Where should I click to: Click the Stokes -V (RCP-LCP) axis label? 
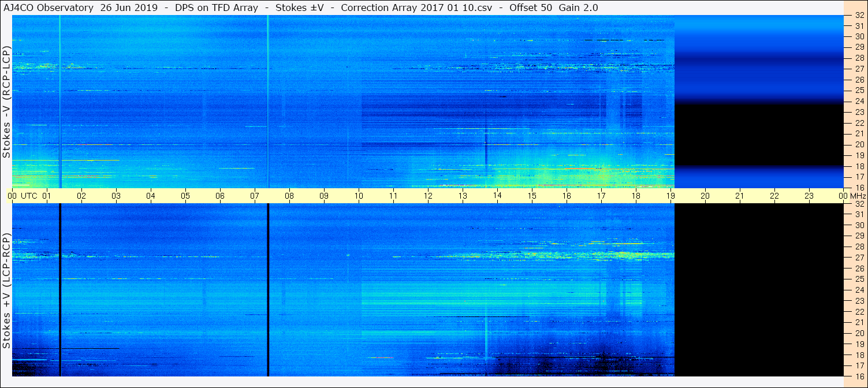(x=6, y=102)
